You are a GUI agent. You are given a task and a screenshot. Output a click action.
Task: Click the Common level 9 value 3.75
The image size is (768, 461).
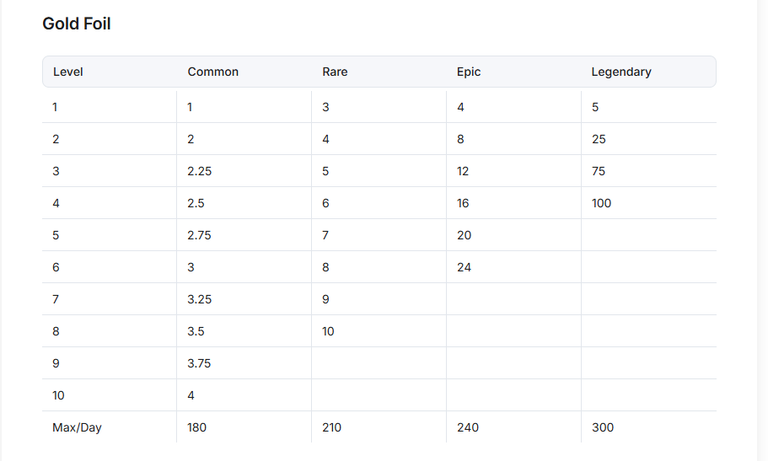click(x=199, y=363)
